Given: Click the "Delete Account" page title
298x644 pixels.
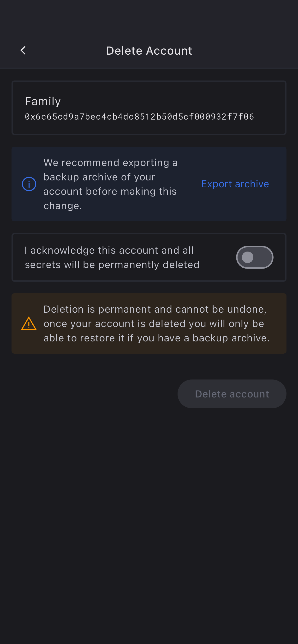Looking at the screenshot, I should point(149,51).
